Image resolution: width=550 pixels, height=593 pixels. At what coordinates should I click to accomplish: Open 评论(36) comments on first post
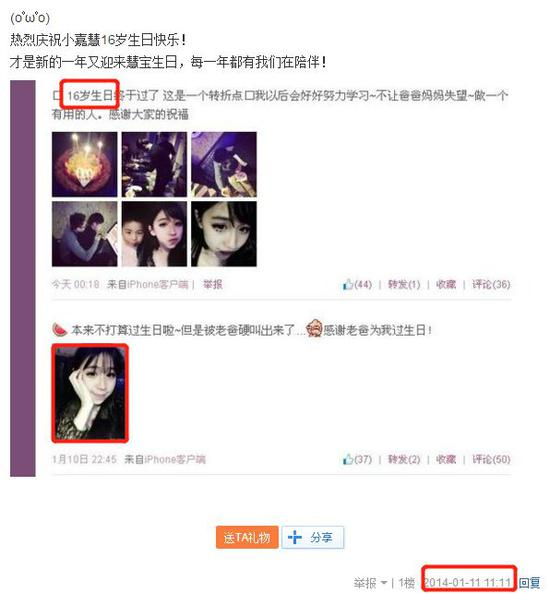[x=491, y=284]
